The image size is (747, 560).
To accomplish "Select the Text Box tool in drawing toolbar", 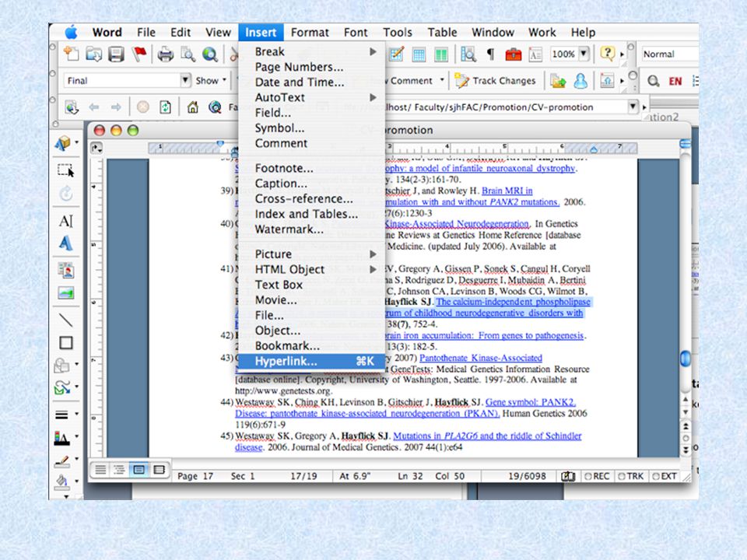I will 65,221.
